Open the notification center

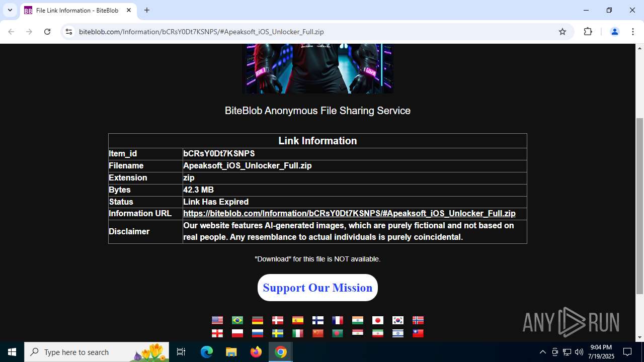[x=627, y=352]
